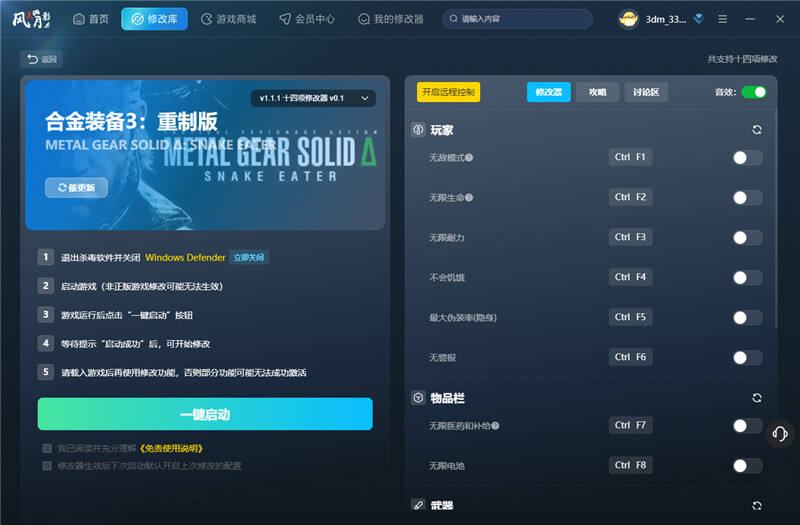This screenshot has height=525, width=800.
Task: Click the help icon next to 无限医药和补给
Action: coord(495,426)
